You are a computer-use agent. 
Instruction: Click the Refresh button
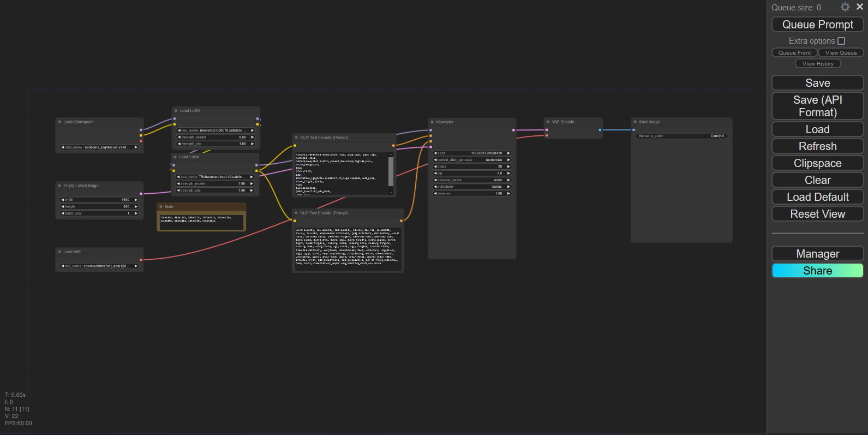click(817, 146)
